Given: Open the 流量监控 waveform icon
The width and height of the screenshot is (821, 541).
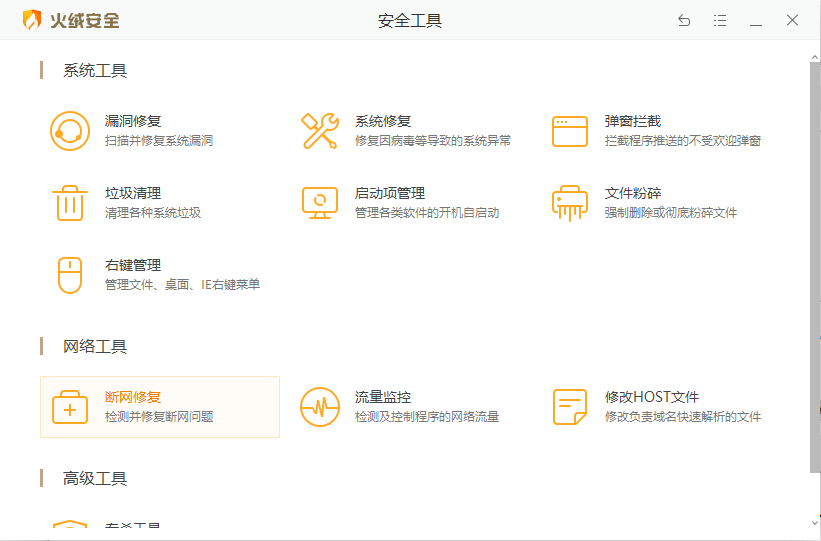Looking at the screenshot, I should coord(320,407).
